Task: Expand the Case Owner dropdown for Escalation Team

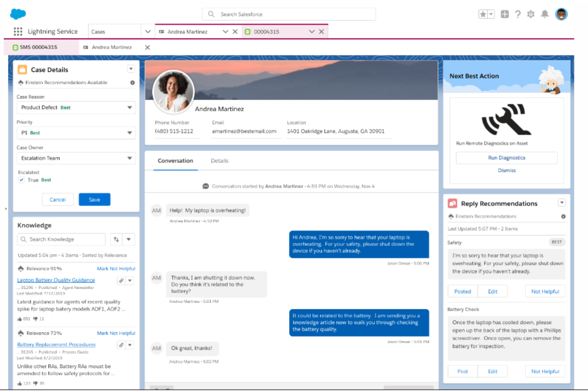Action: point(130,158)
